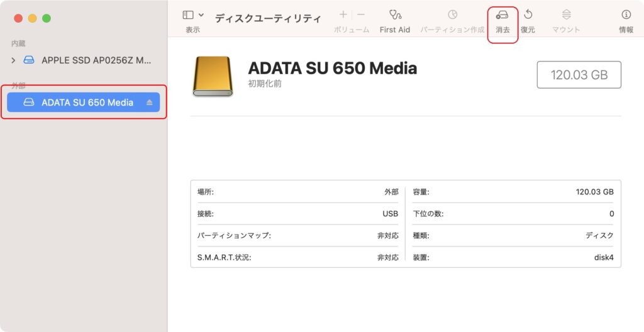Click the 内蔵 sidebar section header
644x332 pixels.
[x=18, y=43]
